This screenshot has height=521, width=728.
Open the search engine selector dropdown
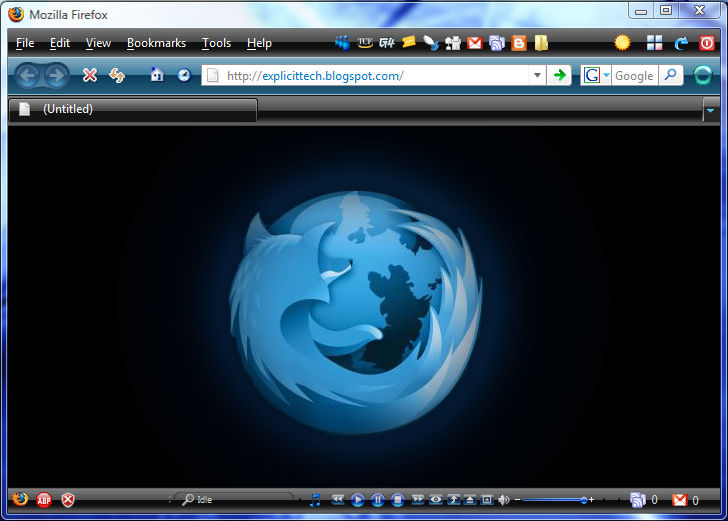pyautogui.click(x=596, y=75)
